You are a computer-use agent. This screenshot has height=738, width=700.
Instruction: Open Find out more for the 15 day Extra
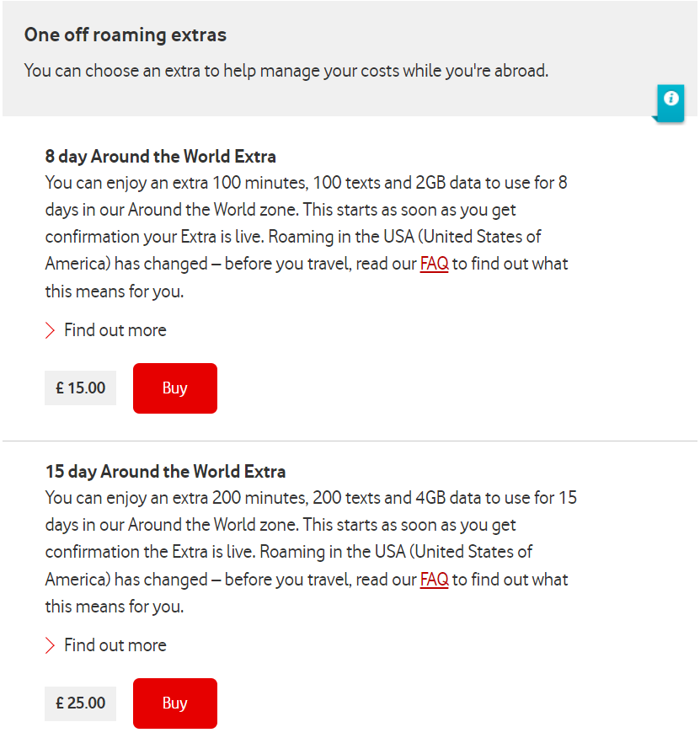[x=115, y=645]
